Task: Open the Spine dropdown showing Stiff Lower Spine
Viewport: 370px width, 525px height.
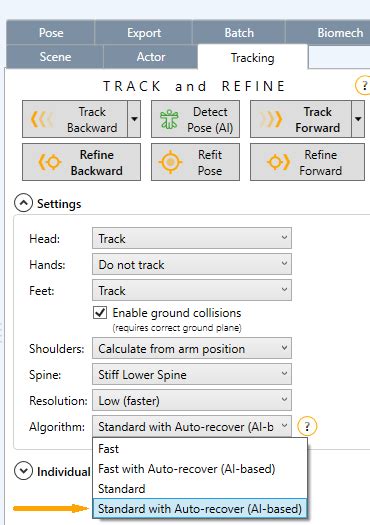Action: click(192, 374)
